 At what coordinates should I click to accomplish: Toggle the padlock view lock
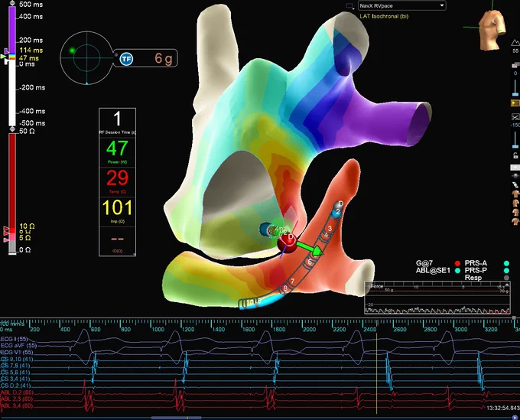click(515, 155)
